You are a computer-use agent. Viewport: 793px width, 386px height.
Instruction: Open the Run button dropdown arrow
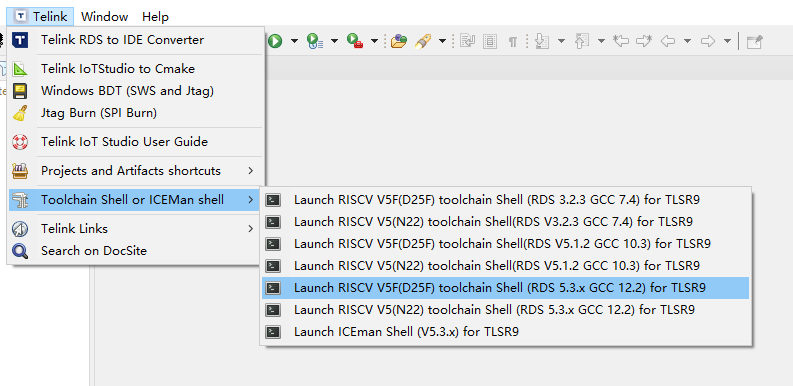pos(294,41)
